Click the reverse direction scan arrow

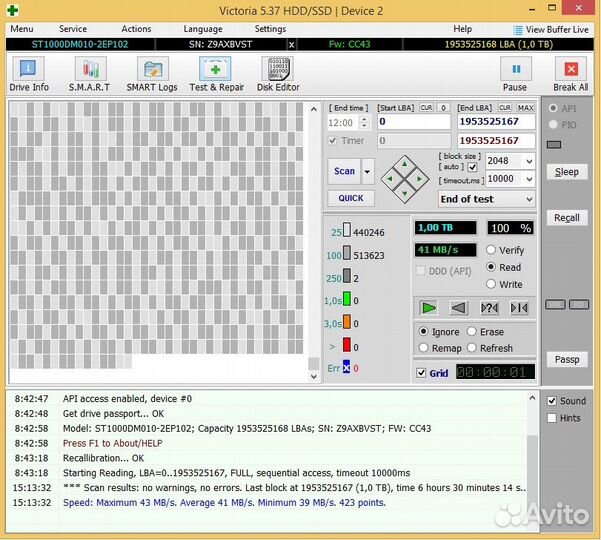[x=459, y=307]
